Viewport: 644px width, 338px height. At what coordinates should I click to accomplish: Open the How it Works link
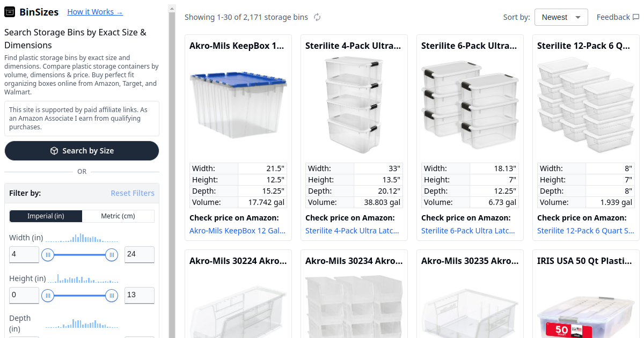point(95,12)
